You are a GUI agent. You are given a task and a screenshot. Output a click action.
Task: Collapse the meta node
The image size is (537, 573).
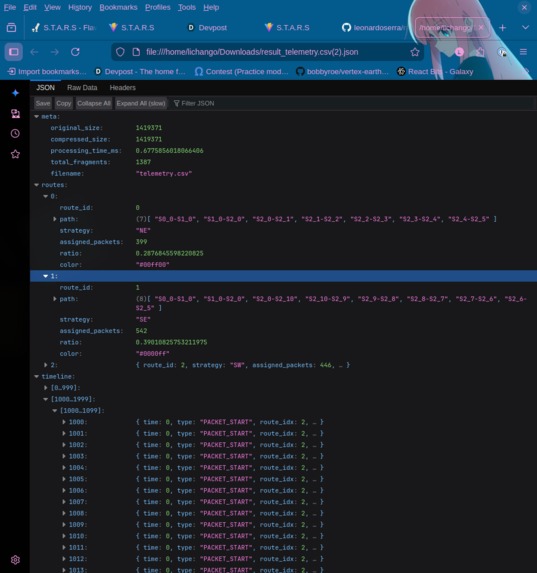[37, 117]
